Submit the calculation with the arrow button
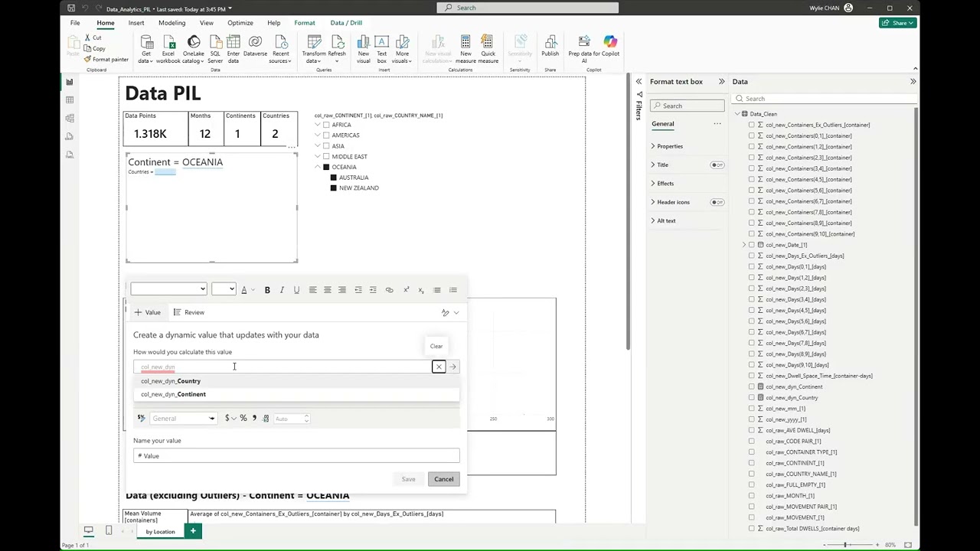980x551 pixels. (x=453, y=367)
